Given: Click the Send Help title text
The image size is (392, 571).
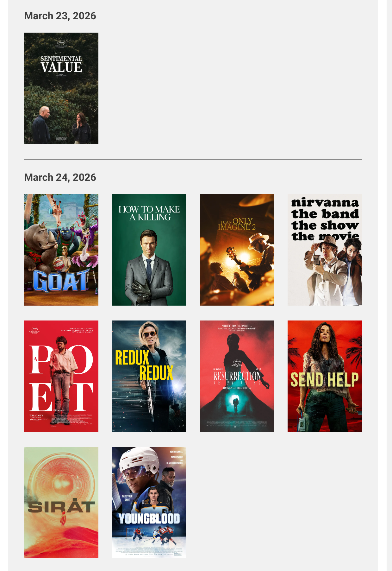Looking at the screenshot, I should (x=325, y=379).
